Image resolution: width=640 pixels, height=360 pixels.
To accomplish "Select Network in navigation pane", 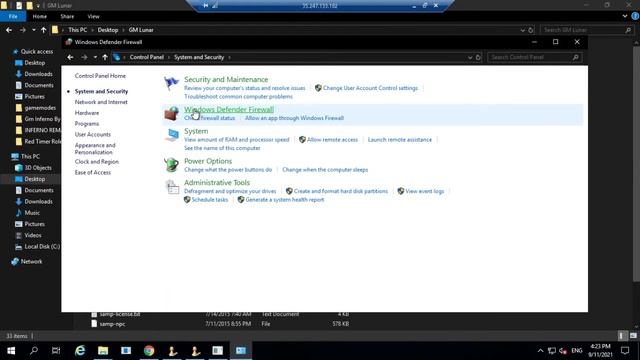I will coord(31,262).
